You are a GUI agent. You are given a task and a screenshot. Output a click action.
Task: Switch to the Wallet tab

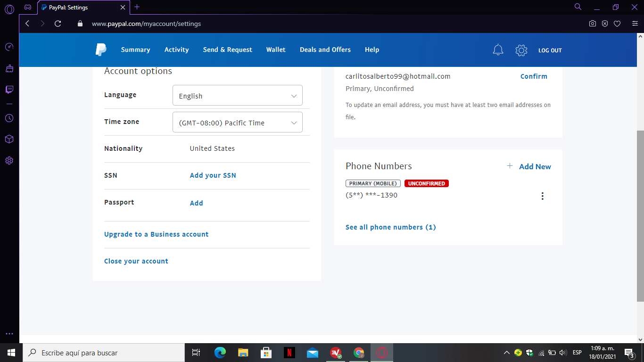276,49
